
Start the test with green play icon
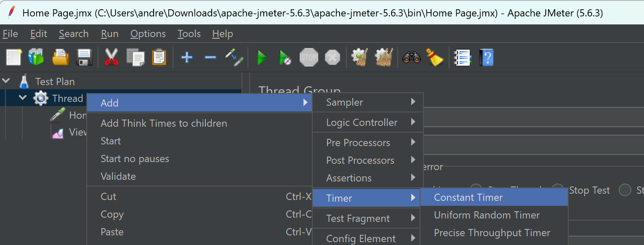262,57
